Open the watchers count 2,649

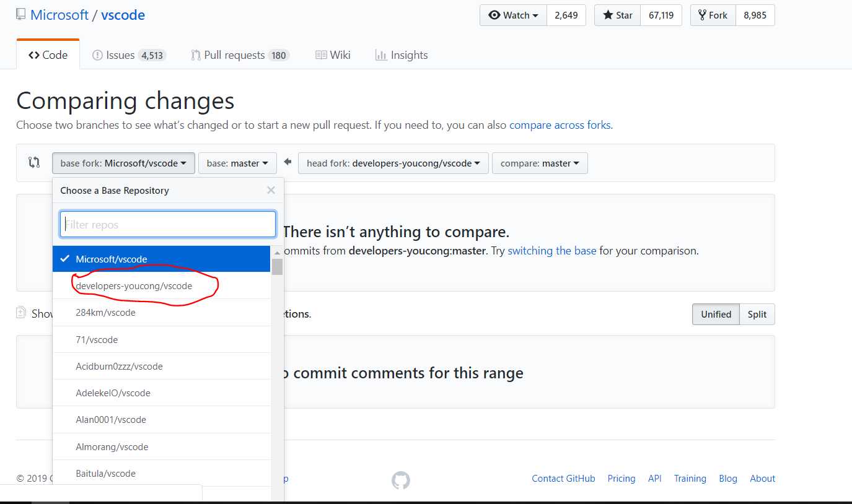566,15
